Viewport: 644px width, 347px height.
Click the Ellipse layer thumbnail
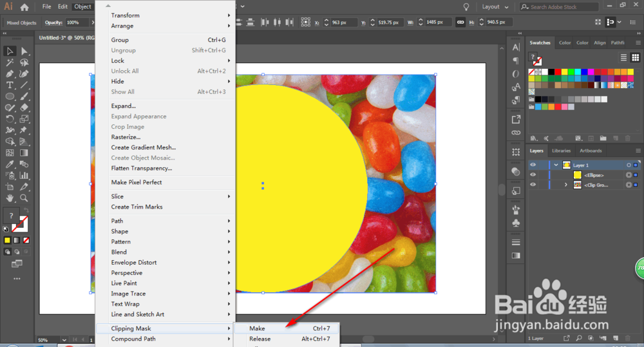(578, 175)
